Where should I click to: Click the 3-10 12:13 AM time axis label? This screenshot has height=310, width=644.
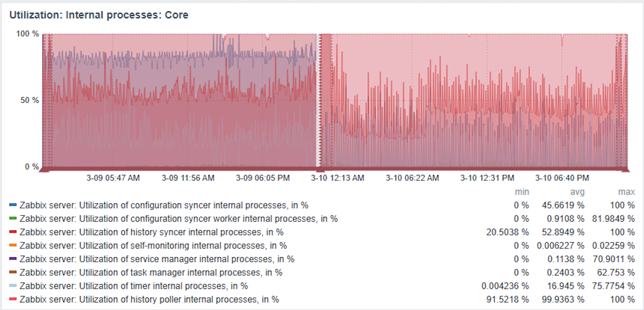[x=337, y=178]
